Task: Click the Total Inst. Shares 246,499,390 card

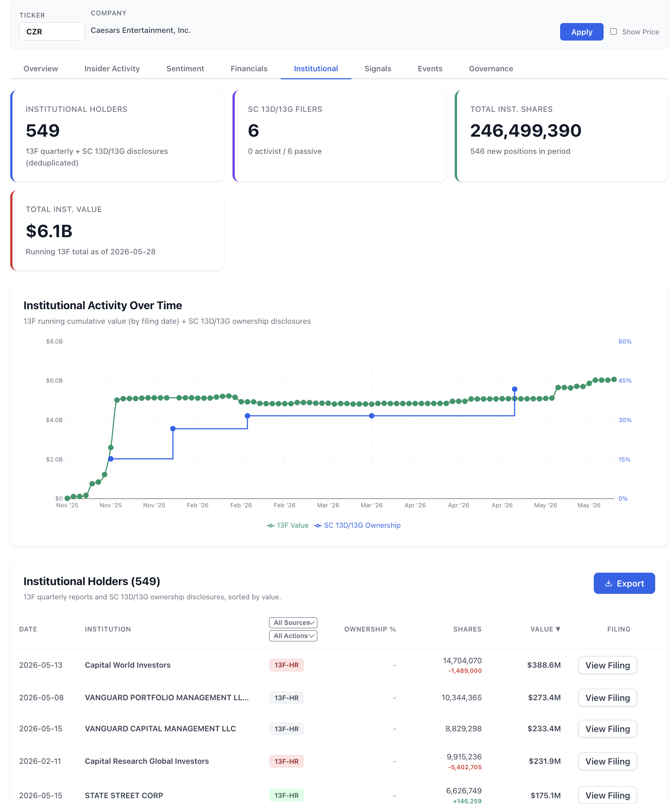Action: pos(561,136)
